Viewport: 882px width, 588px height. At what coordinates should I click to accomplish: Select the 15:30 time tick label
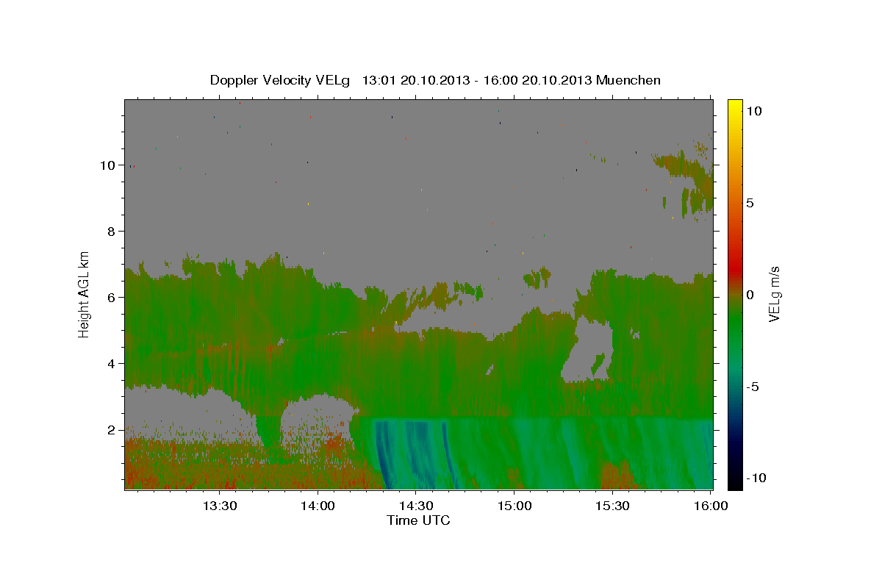pos(612,506)
